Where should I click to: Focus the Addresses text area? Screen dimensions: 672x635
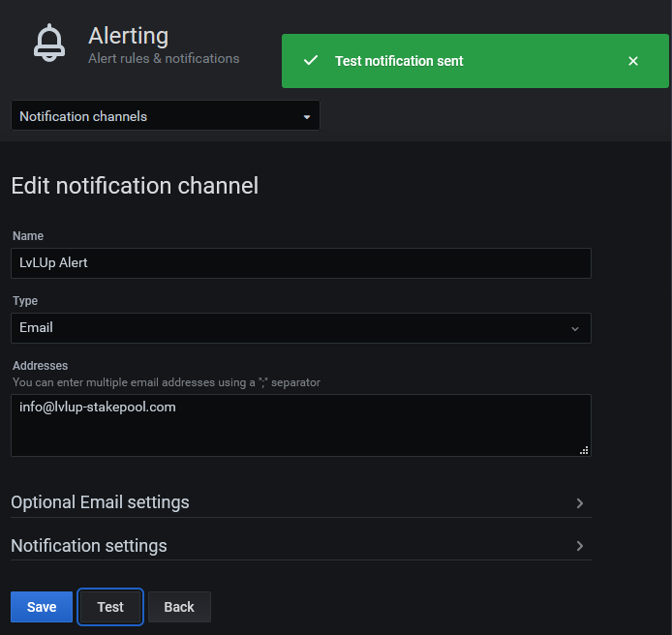pos(300,425)
